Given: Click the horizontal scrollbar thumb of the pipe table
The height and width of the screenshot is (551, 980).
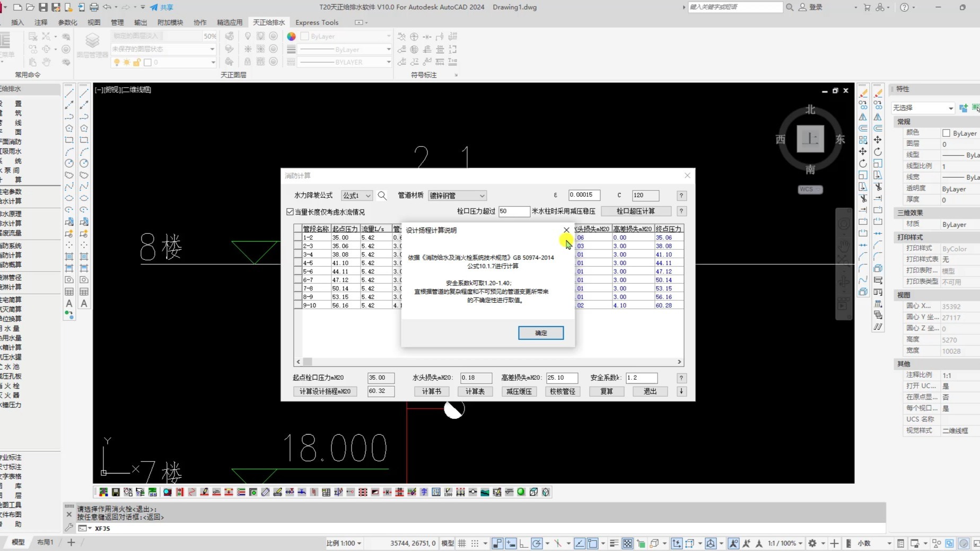Looking at the screenshot, I should pos(308,362).
